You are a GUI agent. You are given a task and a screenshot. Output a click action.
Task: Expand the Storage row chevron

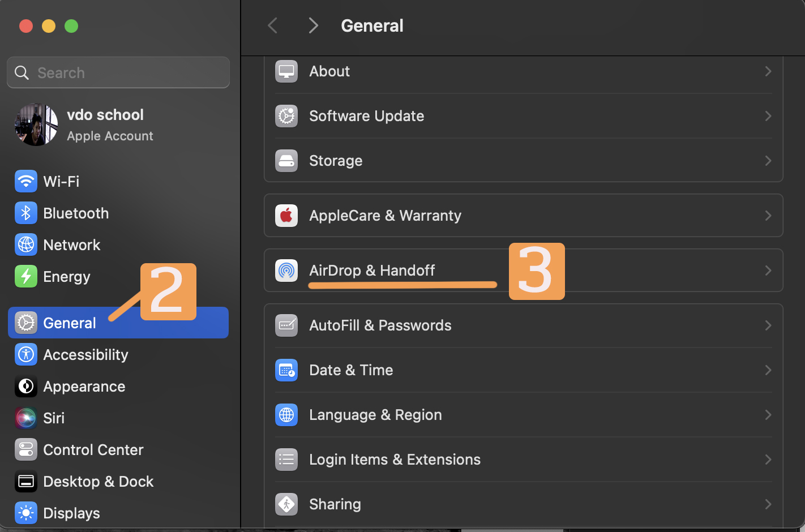click(x=768, y=161)
